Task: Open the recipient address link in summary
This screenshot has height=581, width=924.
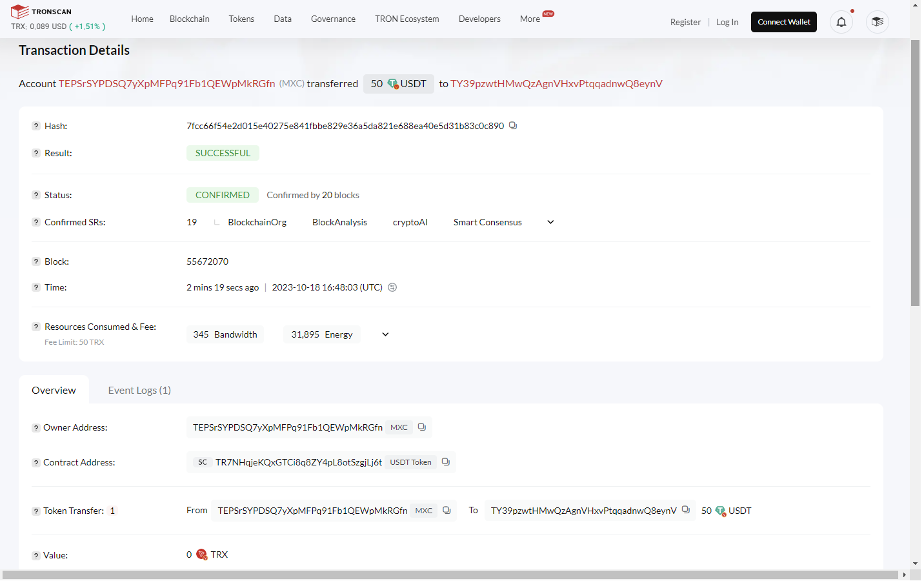Action: click(556, 84)
